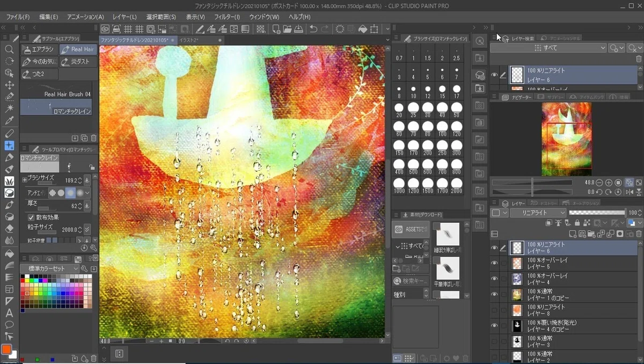
Task: Click ASSETS search button in material panel
Action: [411, 229]
